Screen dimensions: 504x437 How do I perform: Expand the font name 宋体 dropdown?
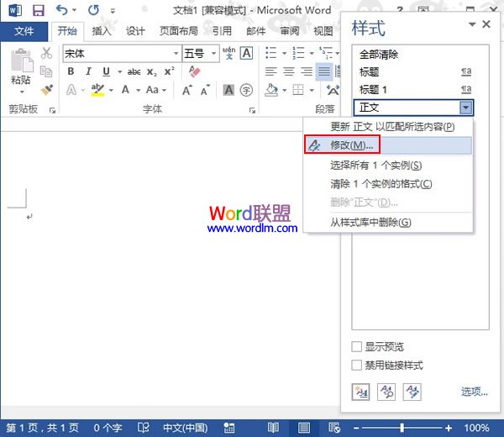tap(175, 54)
